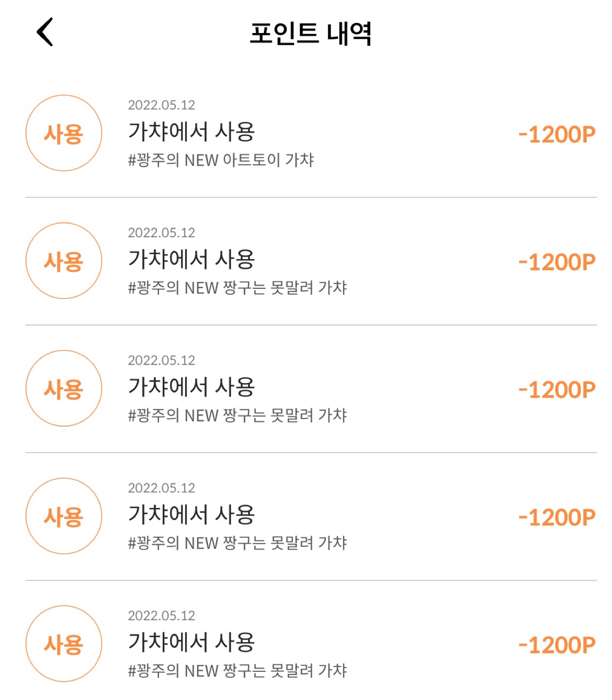The image size is (612, 700).
Task: Select the bottom 짱구는 못말려 가챠 hashtag
Action: click(237, 671)
